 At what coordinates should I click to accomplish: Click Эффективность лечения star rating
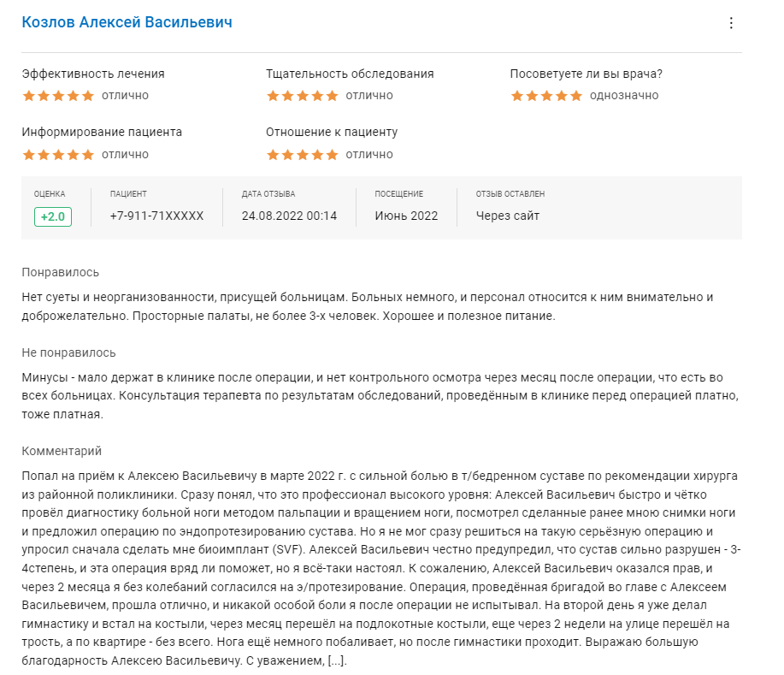coord(58,96)
